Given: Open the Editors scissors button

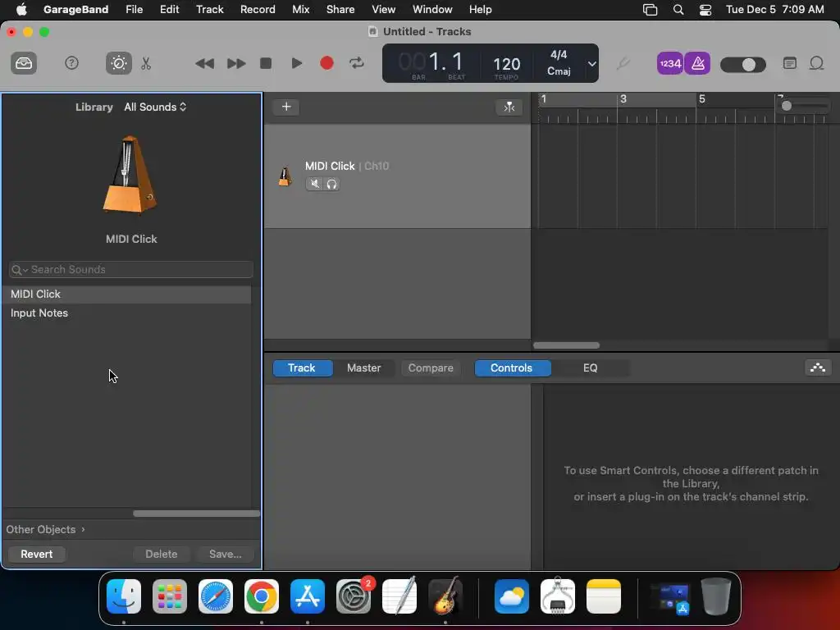Looking at the screenshot, I should pos(146,63).
